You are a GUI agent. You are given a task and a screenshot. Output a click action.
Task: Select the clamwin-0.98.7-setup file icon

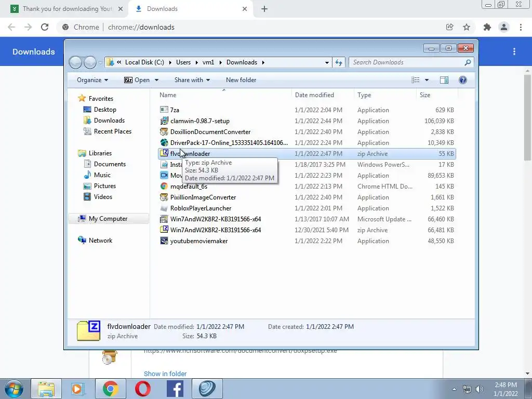[x=164, y=121]
